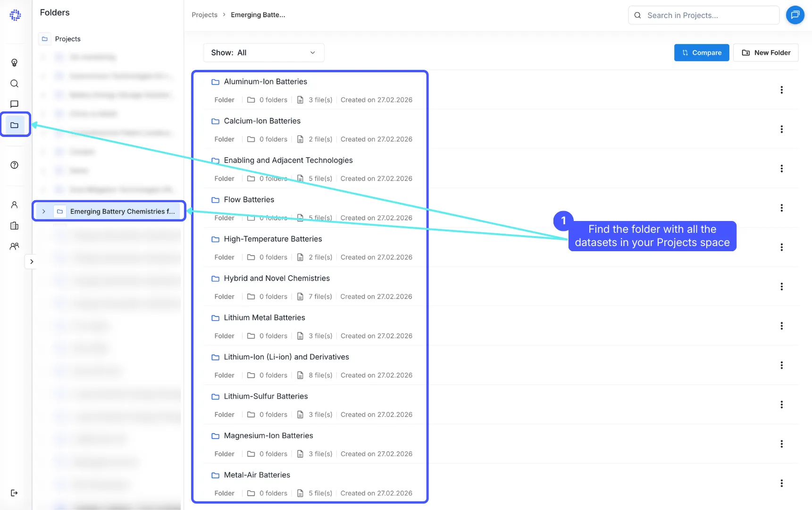Click the Compare button
The height and width of the screenshot is (510, 812).
(702, 52)
